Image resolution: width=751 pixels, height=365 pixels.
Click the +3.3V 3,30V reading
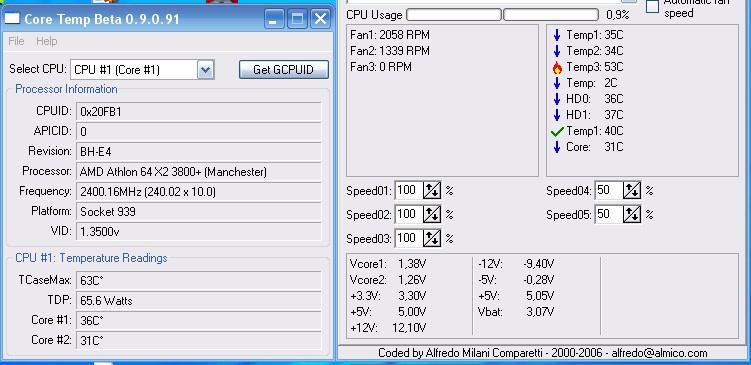pos(388,296)
